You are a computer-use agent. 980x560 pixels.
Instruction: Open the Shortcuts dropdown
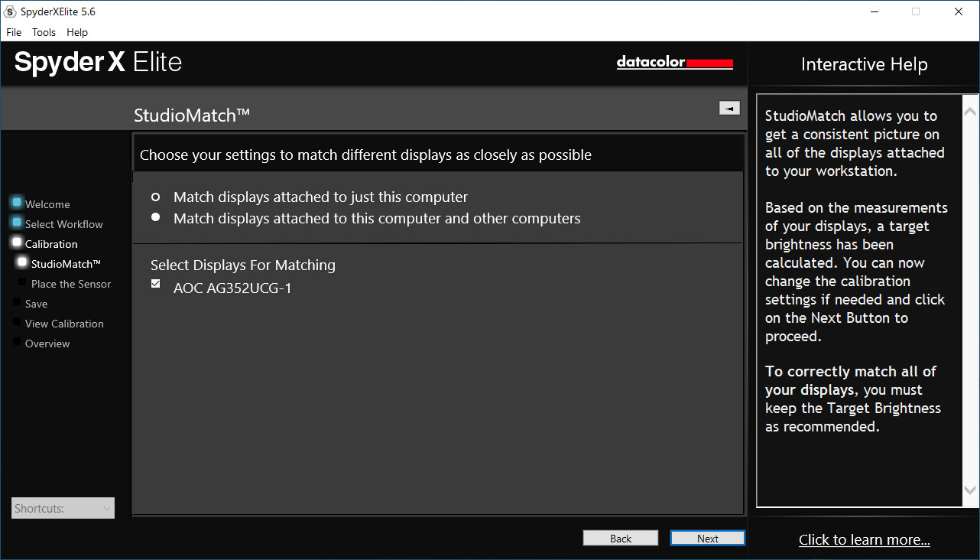(x=63, y=508)
